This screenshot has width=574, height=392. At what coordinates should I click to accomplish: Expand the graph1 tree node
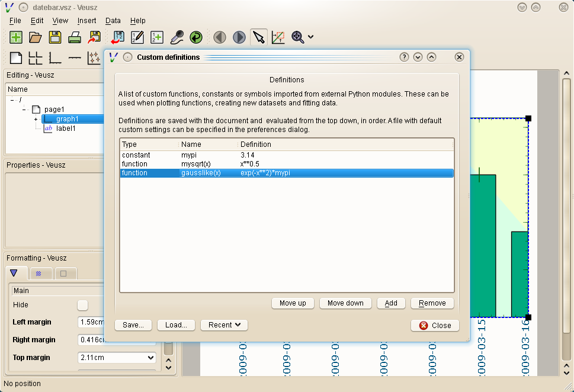point(36,119)
